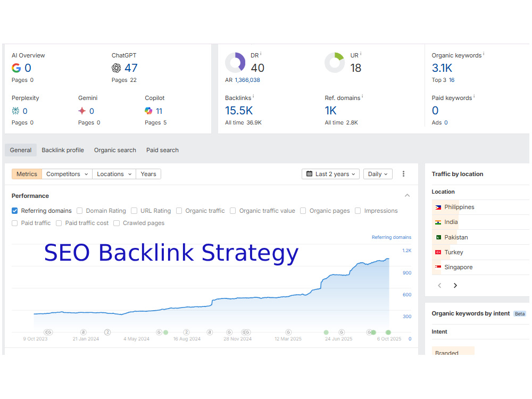532x399 pixels.
Task: Click the Philippines flag icon
Action: pos(438,207)
